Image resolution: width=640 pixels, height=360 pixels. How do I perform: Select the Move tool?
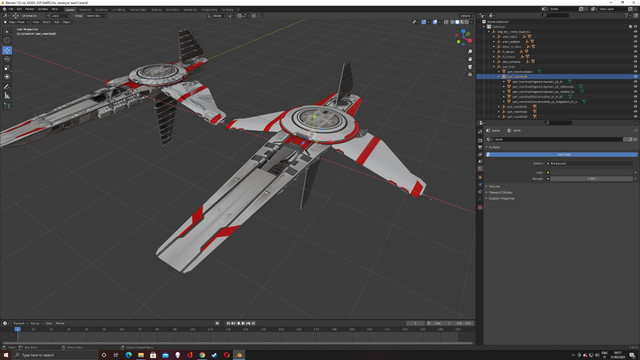7,50
